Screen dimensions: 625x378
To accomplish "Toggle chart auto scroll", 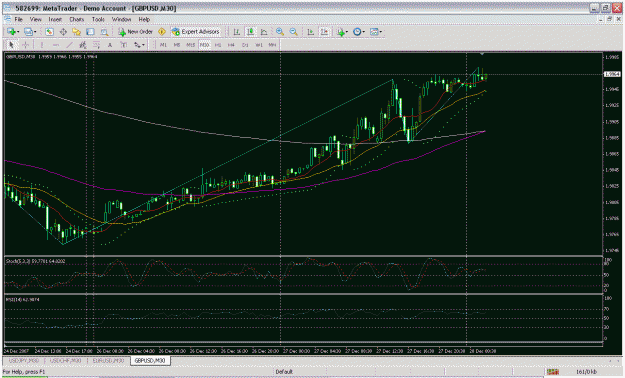I will click(x=311, y=32).
